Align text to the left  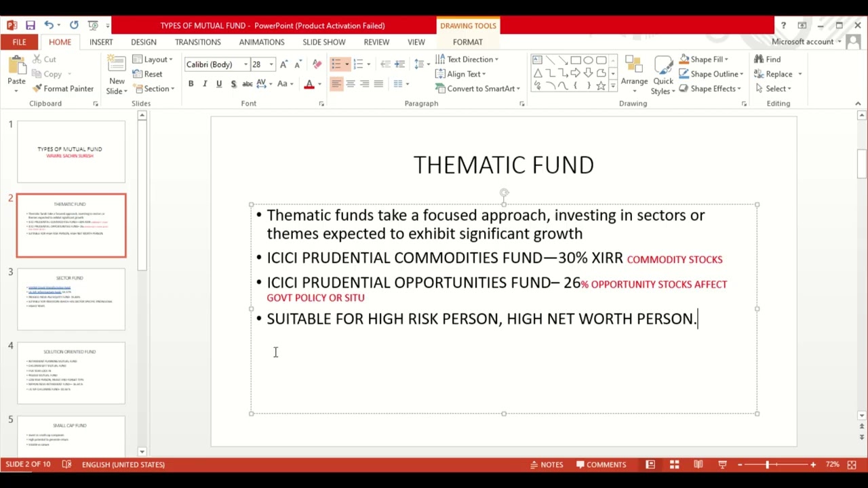click(336, 84)
